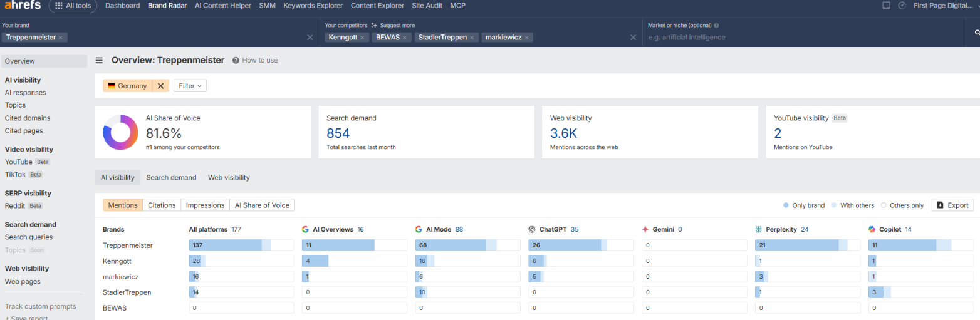Toggle the sidebar hamburger menu
980x320 pixels.
[99, 61]
